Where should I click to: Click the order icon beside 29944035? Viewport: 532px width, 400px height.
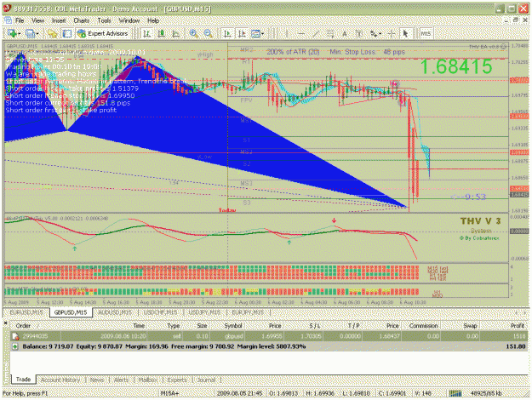point(15,336)
